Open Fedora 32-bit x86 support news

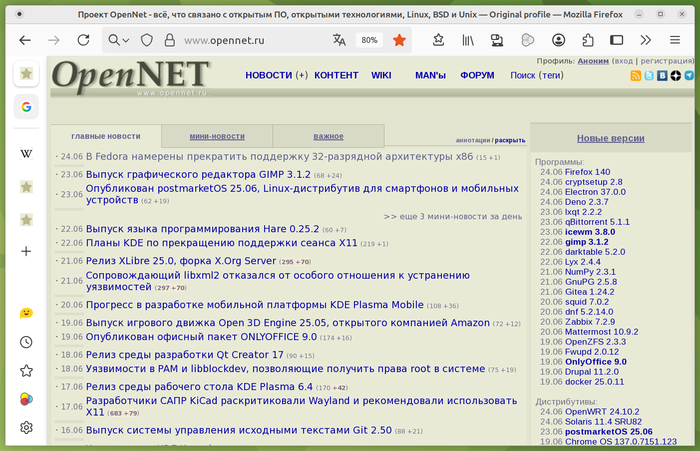click(279, 157)
